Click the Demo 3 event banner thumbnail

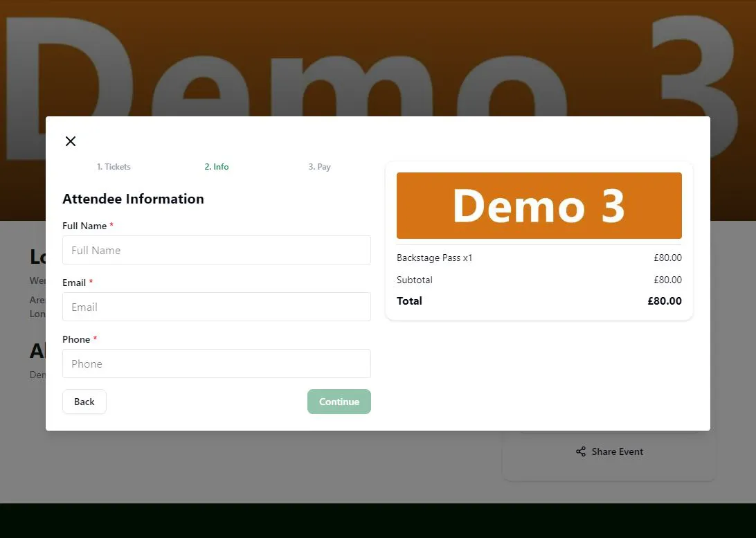tap(539, 206)
